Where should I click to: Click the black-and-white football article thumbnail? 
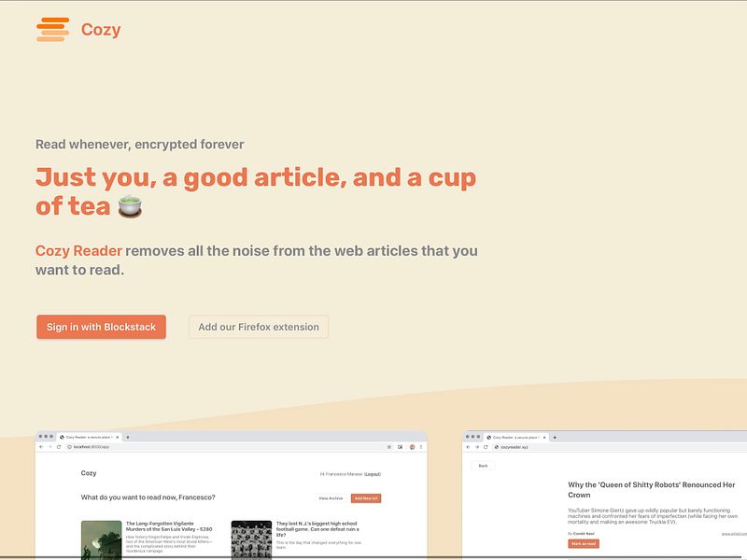[x=251, y=540]
